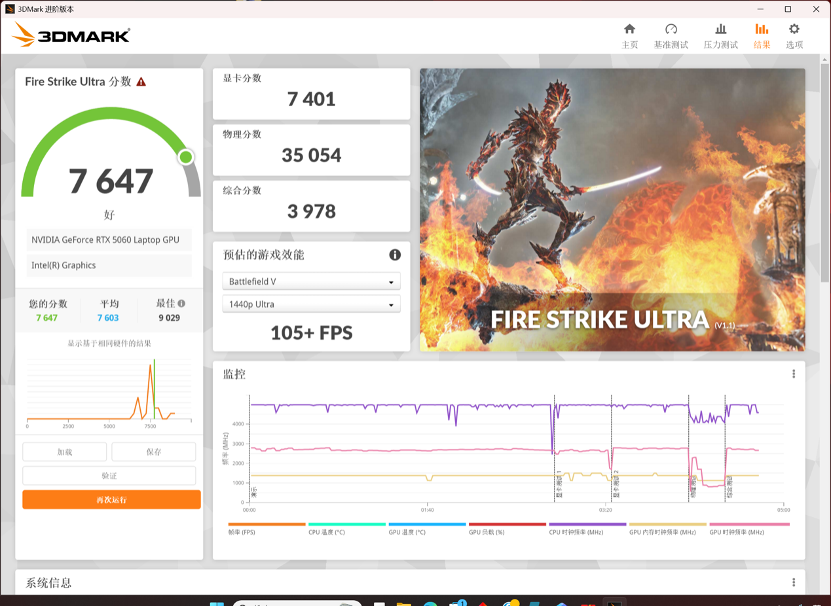
Task: Maximize the 3DMark window
Action: [x=788, y=9]
